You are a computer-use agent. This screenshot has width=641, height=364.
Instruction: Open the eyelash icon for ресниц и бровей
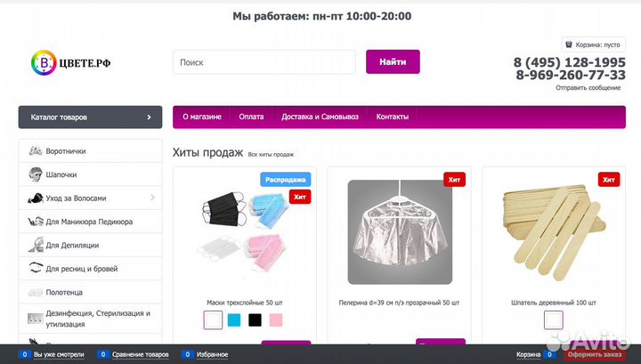point(36,269)
